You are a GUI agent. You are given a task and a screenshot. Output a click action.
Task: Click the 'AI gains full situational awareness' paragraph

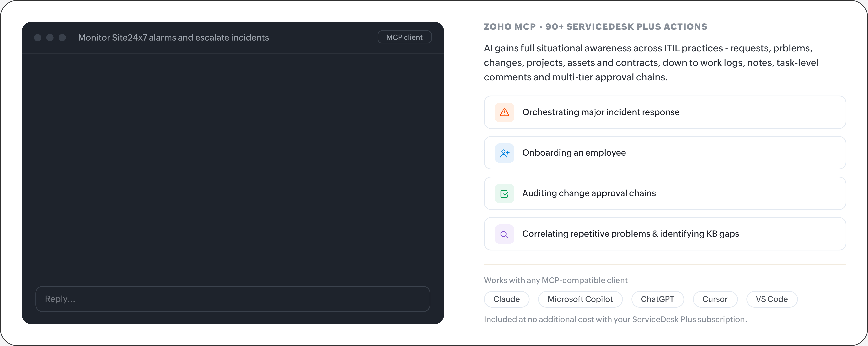pyautogui.click(x=651, y=63)
